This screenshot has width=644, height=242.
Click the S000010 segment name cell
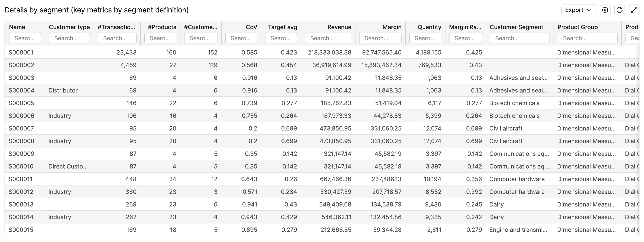(21, 166)
